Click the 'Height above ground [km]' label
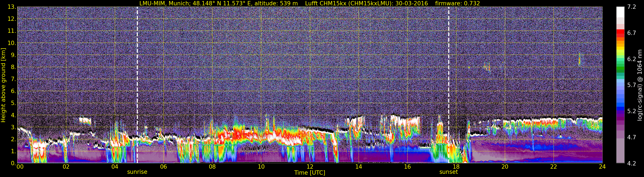The height and width of the screenshot is (177, 644). (3, 85)
